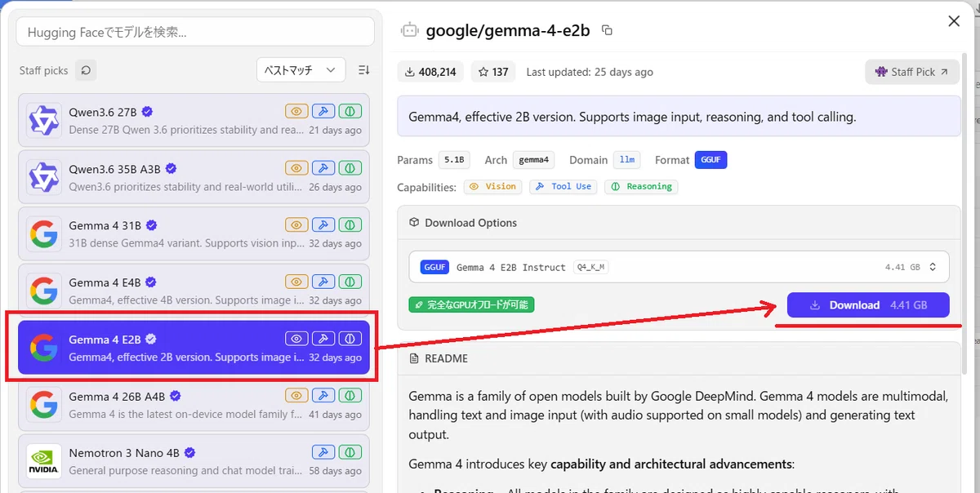
Task: Click the tool use hammer badge on Gemma 4 31B
Action: [323, 225]
